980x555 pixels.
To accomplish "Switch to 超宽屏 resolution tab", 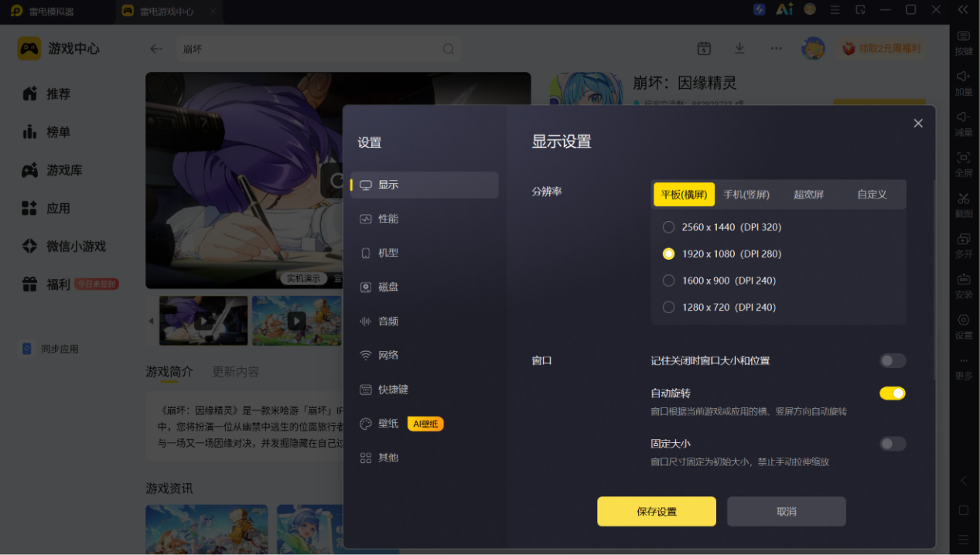I will tap(808, 195).
